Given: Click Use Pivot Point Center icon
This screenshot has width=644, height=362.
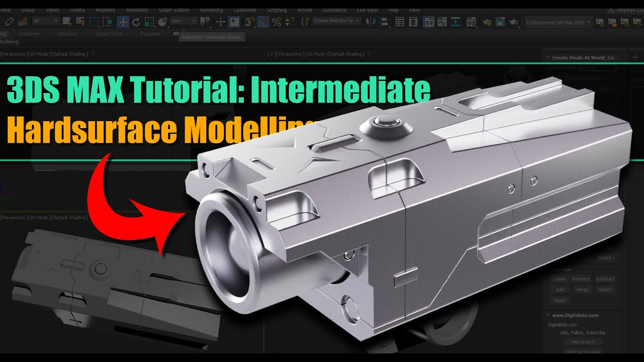Looking at the screenshot, I should tap(205, 22).
